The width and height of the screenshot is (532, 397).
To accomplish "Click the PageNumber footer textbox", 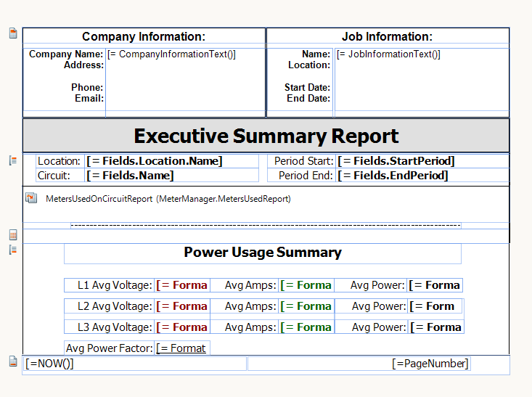I will click(359, 364).
